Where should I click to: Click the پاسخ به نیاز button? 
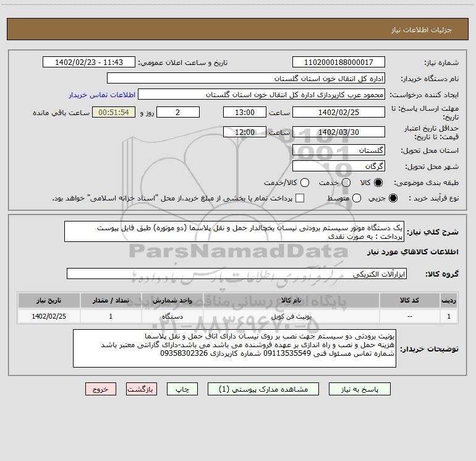pos(359,389)
